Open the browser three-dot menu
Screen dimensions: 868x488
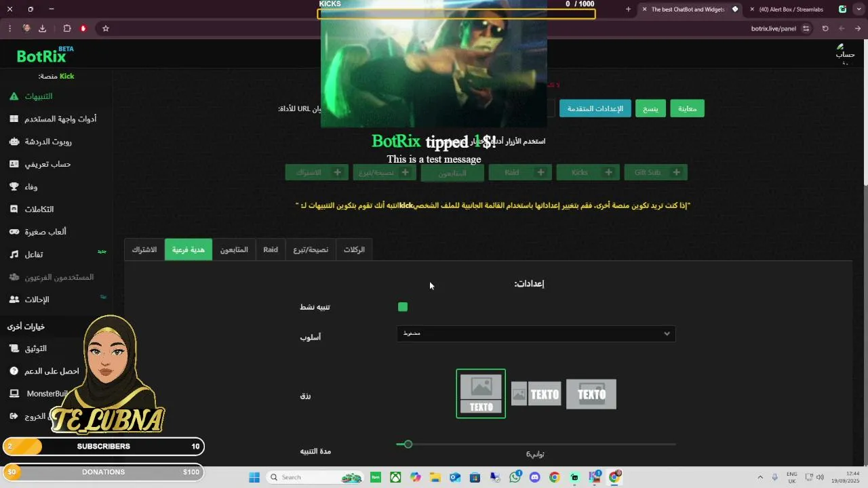[x=9, y=28]
